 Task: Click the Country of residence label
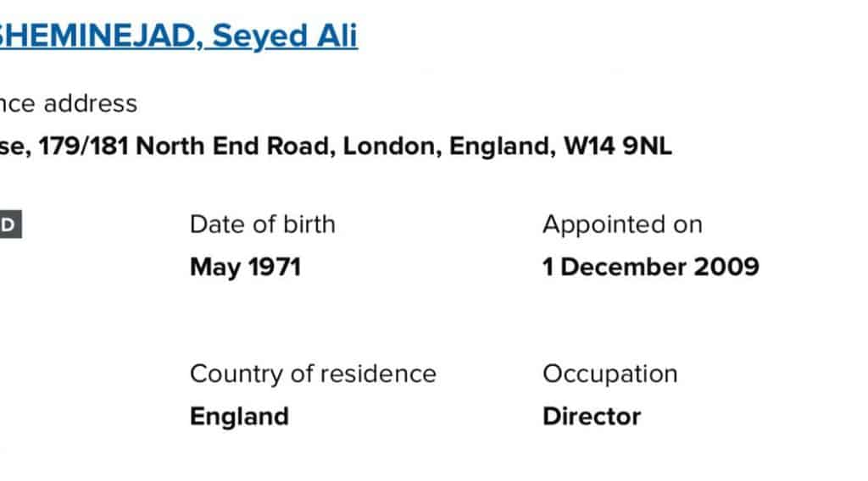313,373
